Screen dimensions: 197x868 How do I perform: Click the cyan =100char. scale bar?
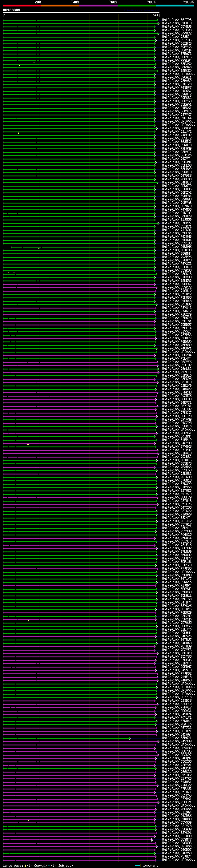click(137, 866)
